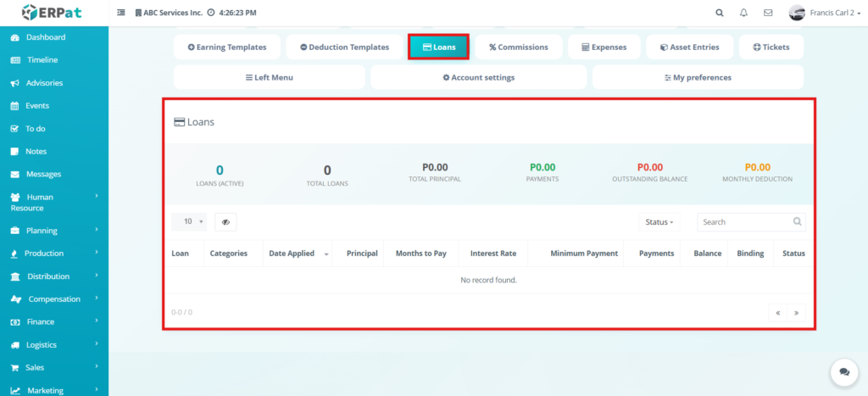Toggle column visibility eye button
868x396 pixels.
225,222
